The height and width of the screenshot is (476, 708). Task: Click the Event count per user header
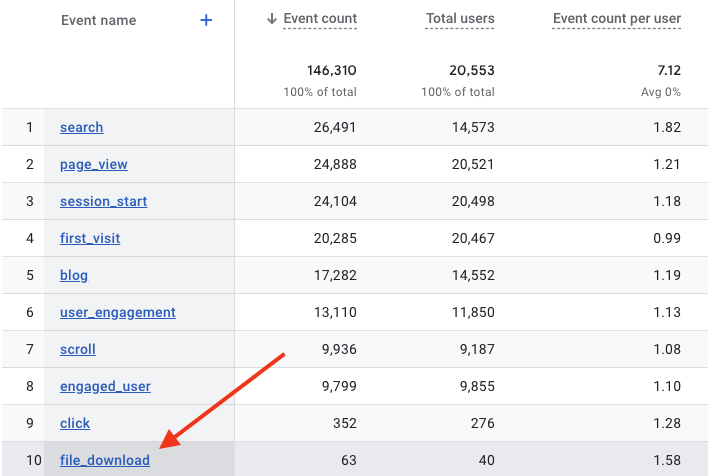616,19
